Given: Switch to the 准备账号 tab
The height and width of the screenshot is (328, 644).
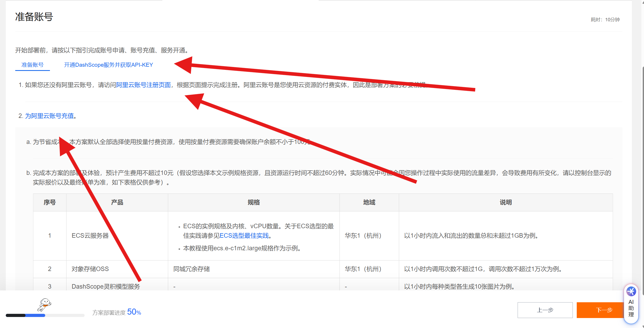Looking at the screenshot, I should click(32, 65).
